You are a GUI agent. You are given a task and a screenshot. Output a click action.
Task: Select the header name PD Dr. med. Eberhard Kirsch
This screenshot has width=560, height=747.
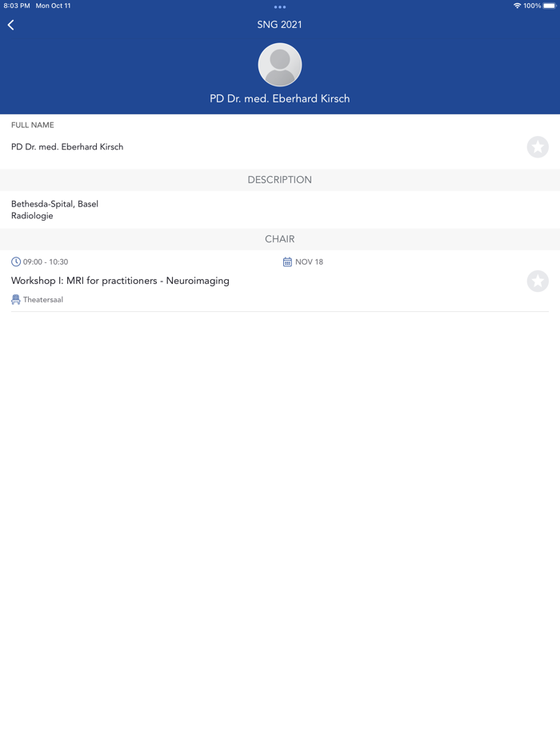click(x=280, y=98)
